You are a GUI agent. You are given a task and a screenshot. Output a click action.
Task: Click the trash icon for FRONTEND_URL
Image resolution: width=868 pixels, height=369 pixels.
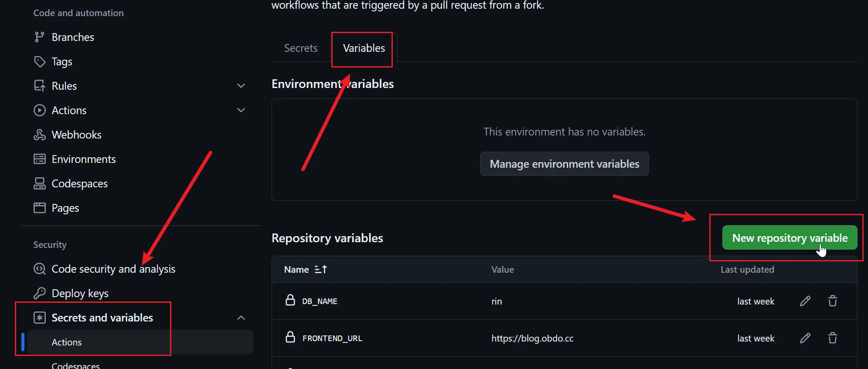point(832,338)
